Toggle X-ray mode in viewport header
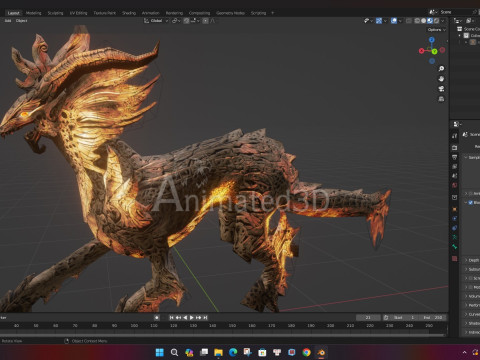The height and width of the screenshot is (360, 480). (409, 21)
